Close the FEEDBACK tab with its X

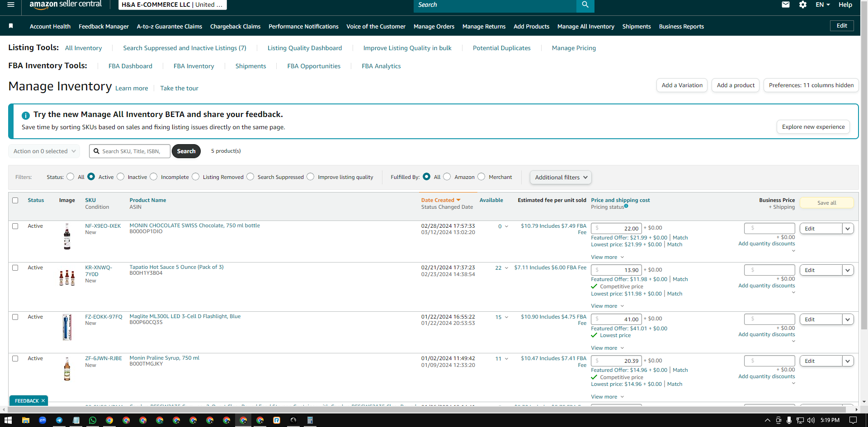click(43, 401)
